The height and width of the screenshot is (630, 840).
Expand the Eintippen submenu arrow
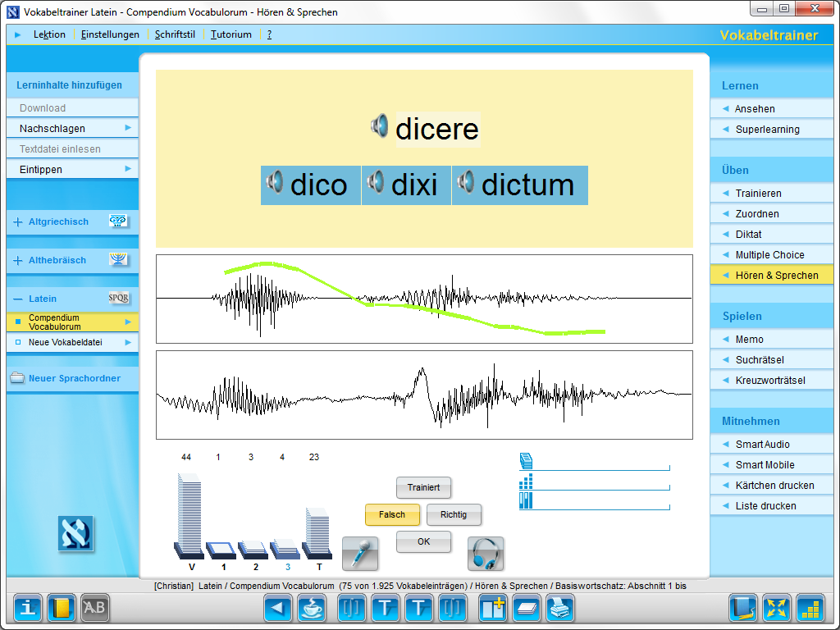(128, 168)
